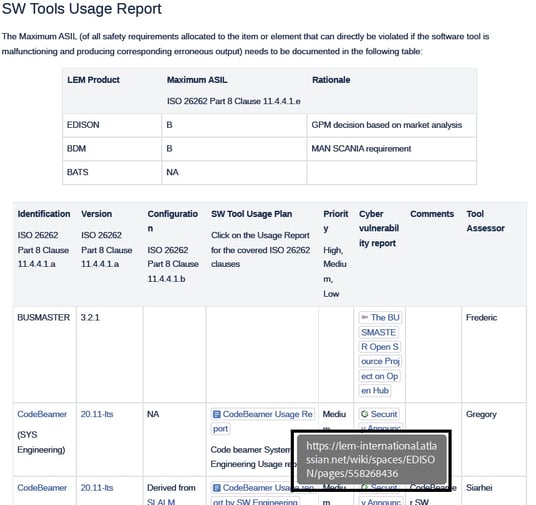Click the page icon before CodeBeamer Usage Report
The width and height of the screenshot is (536, 505).
216,414
